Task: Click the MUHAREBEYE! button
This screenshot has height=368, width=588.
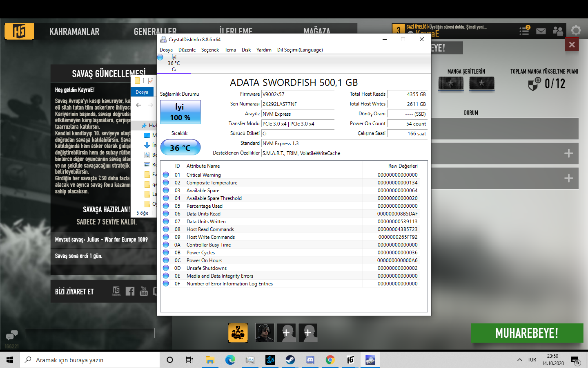Action: (x=527, y=333)
